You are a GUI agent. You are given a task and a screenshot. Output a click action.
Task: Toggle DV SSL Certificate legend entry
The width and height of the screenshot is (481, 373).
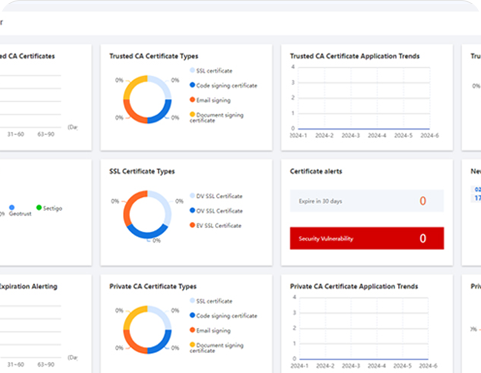pos(216,196)
